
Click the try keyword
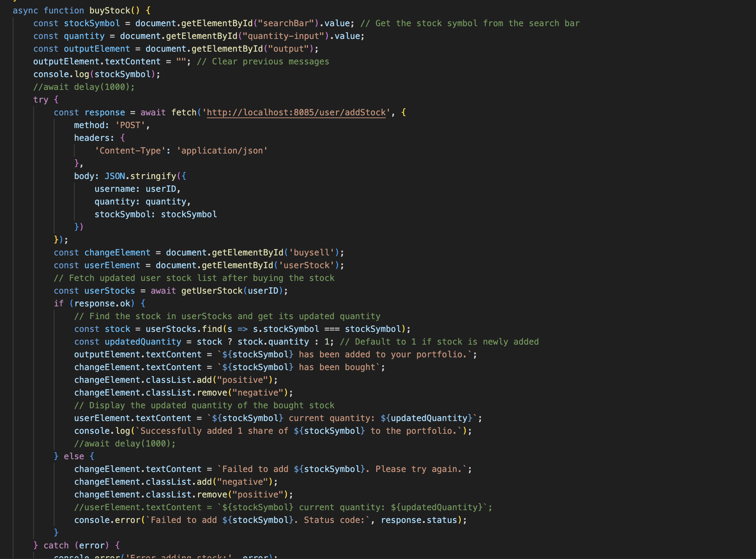tap(41, 100)
